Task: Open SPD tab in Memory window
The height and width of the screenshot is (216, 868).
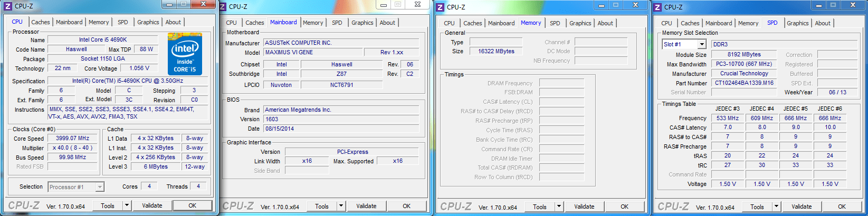Action: pyautogui.click(x=555, y=23)
